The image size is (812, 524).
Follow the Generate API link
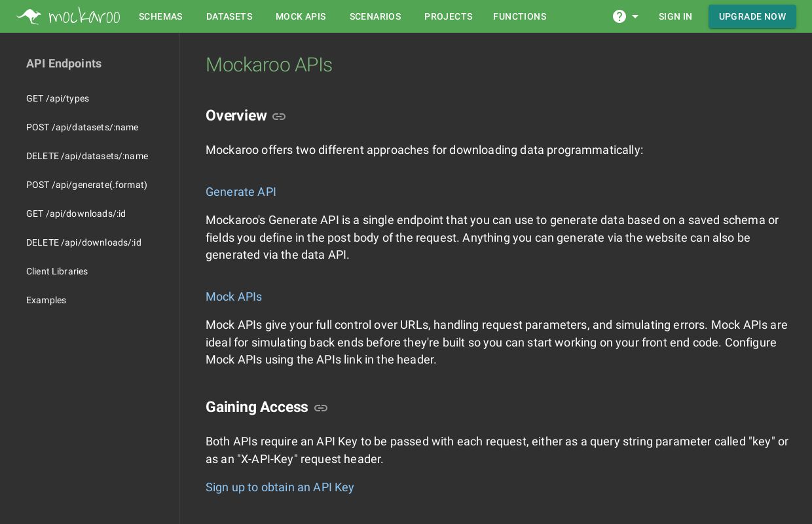[x=241, y=192]
